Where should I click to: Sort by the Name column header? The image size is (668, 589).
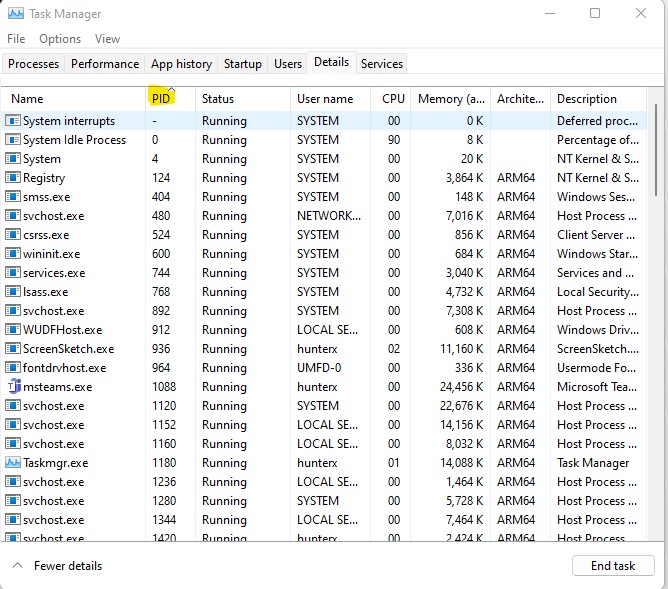27,99
